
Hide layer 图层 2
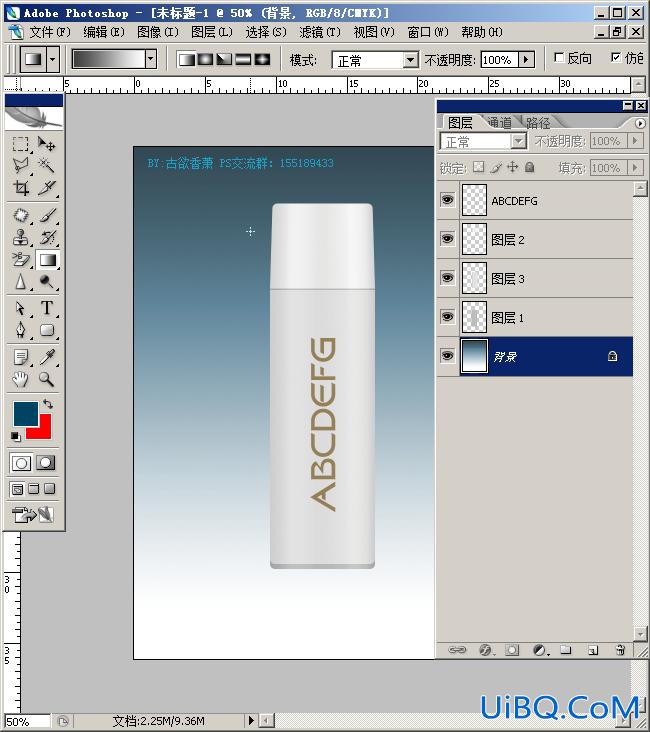[x=447, y=239]
